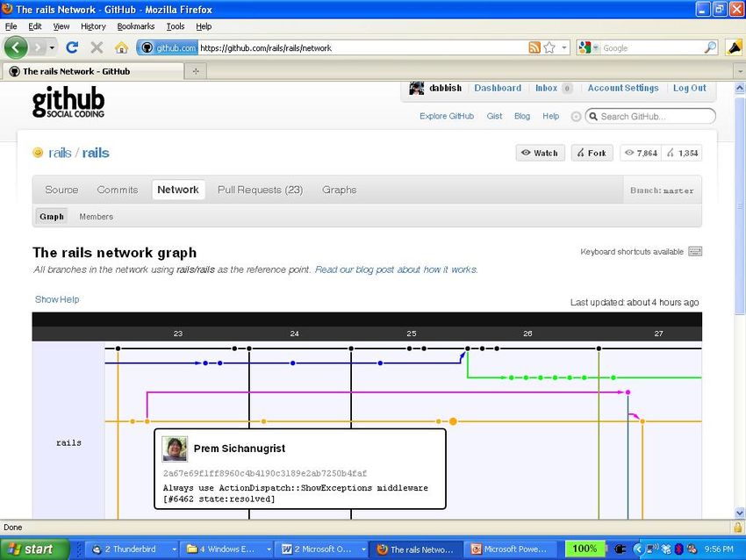Open the search engine chooser dropdown
The image size is (746, 560).
point(596,47)
